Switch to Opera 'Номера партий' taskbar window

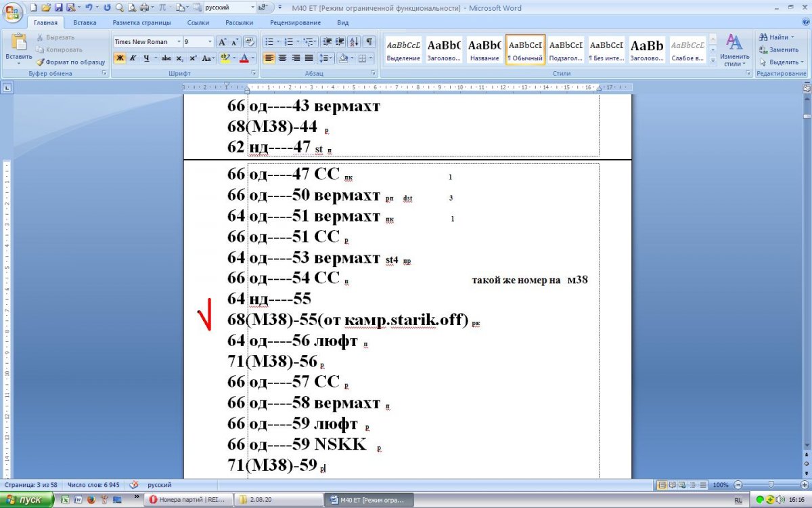[x=189, y=500]
